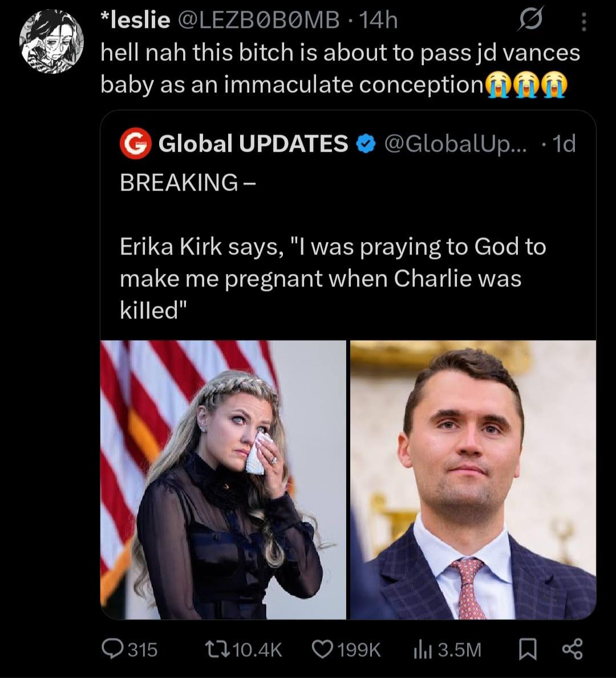Like the post with the heart icon
Viewport: 616px width, 678px height.
click(x=323, y=649)
